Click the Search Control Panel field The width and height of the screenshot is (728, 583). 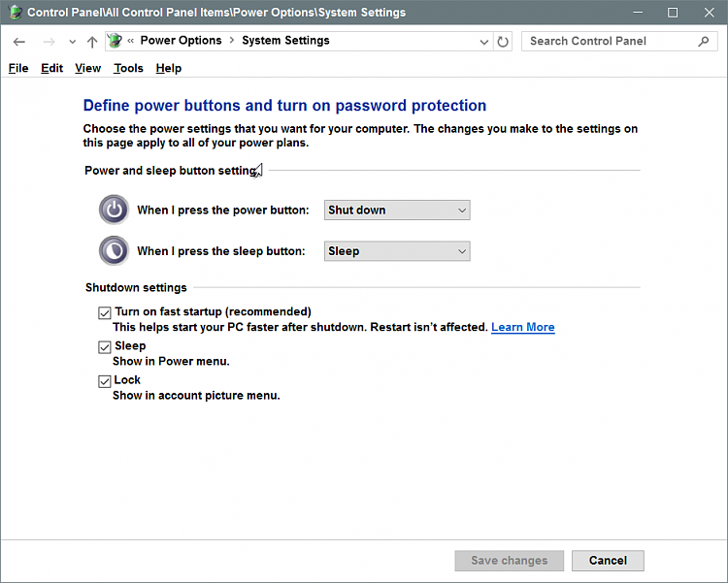tap(612, 42)
